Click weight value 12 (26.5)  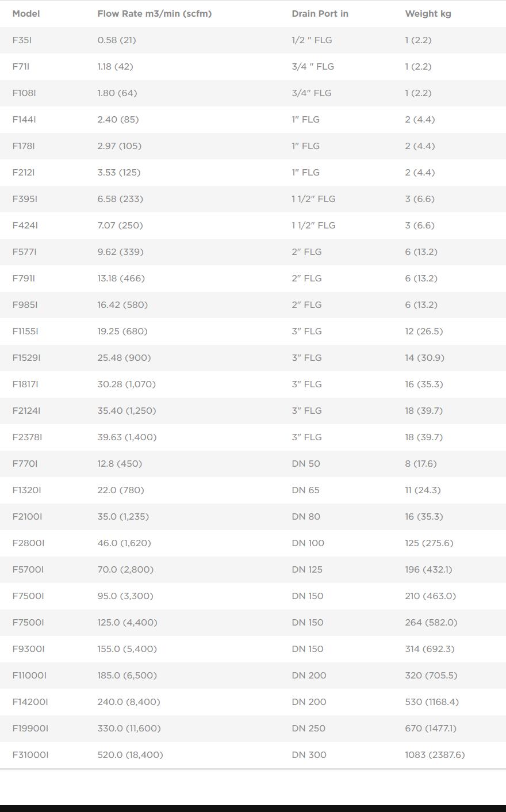tap(424, 331)
